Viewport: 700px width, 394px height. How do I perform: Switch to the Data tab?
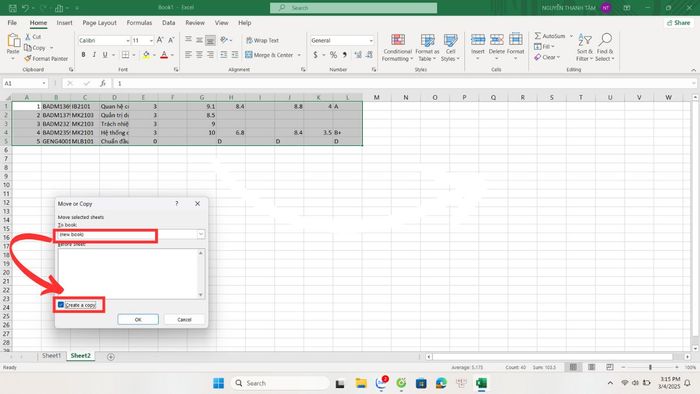pyautogui.click(x=168, y=23)
